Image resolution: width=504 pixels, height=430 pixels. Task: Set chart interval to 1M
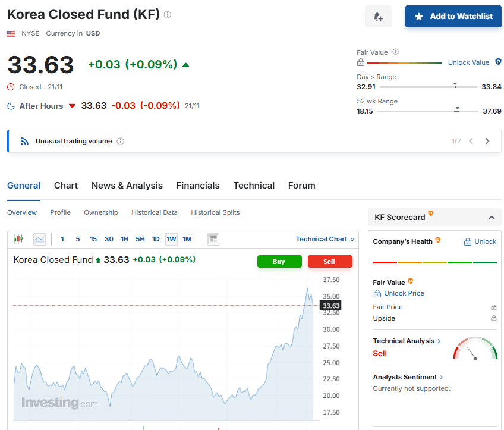pos(187,239)
